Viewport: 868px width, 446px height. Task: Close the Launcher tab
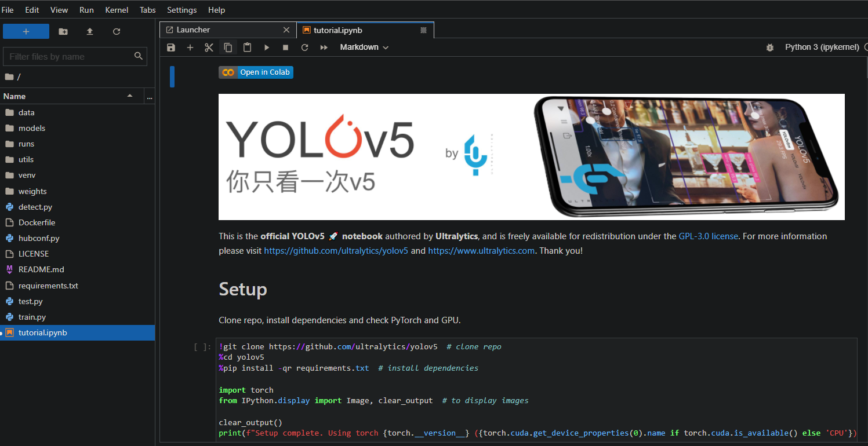point(286,30)
